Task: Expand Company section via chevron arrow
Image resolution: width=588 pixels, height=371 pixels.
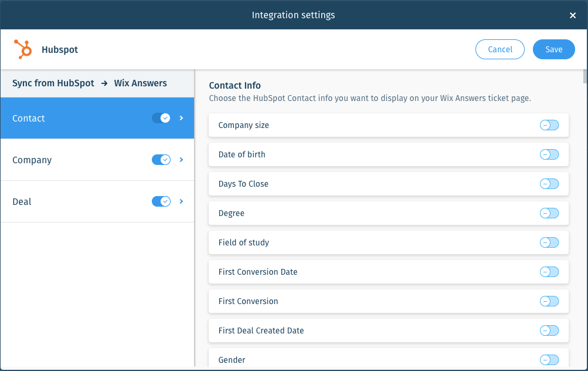Action: 182,160
